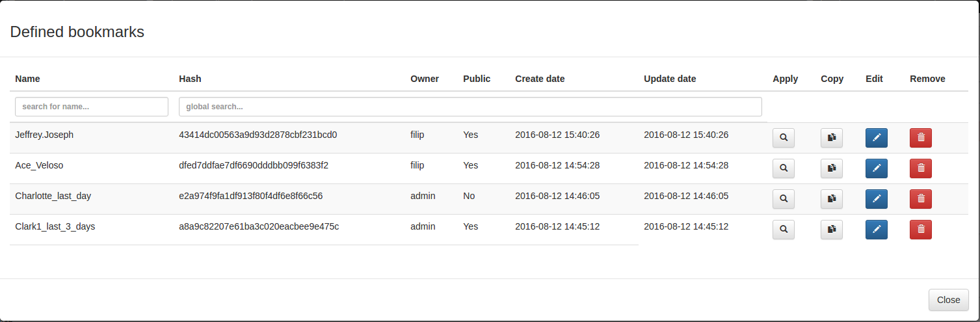This screenshot has height=322, width=980.
Task: Select the Name column header
Action: click(x=27, y=79)
